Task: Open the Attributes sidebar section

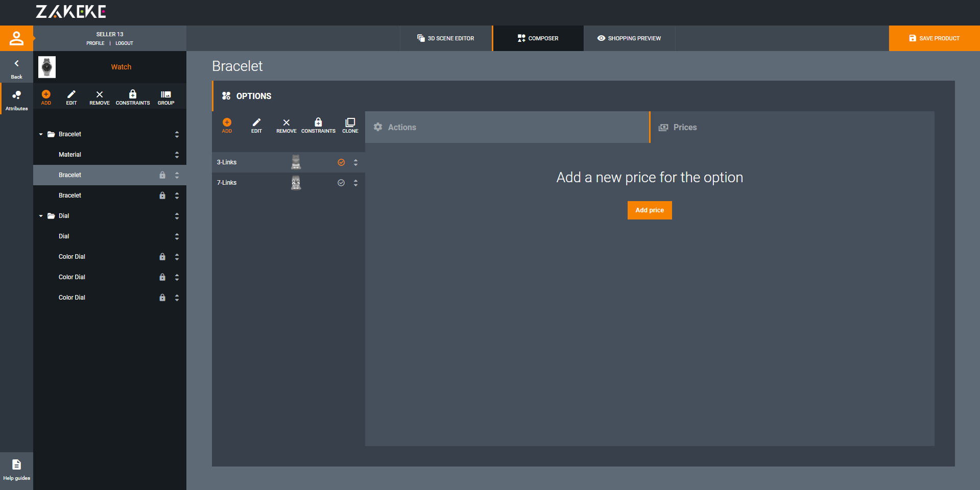Action: coord(16,100)
